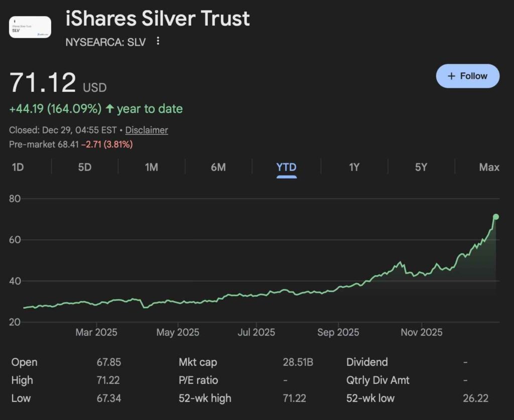Show the 1Y price chart
Viewport: 514px width, 420px height.
click(354, 167)
